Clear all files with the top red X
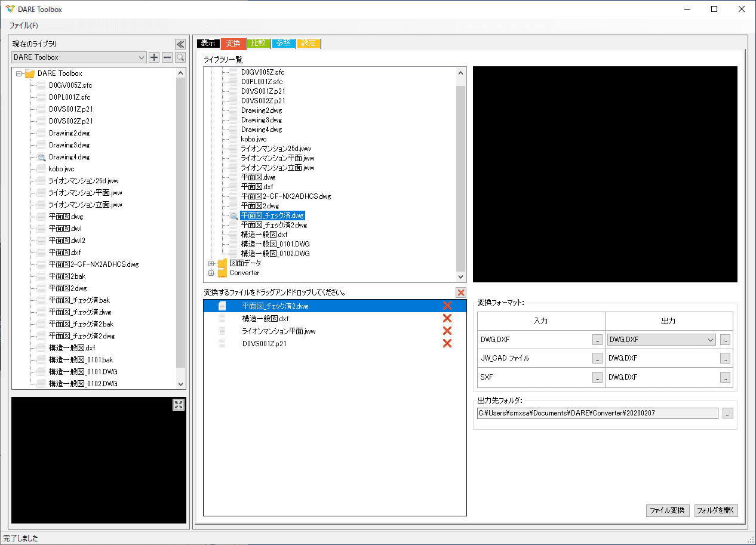 click(460, 292)
